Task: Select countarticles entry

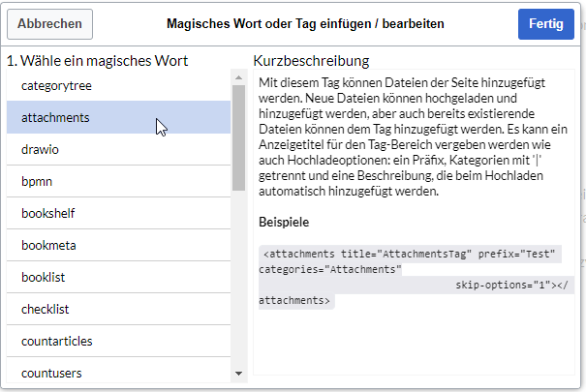Action: (x=118, y=341)
